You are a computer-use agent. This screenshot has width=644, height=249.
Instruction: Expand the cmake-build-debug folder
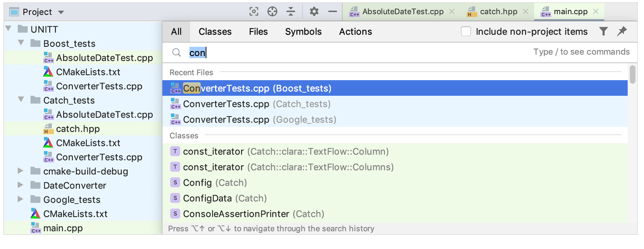tap(21, 171)
